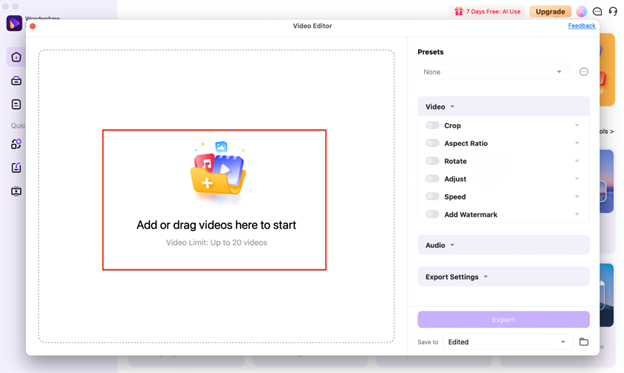624x373 pixels.
Task: Click the Presets heading label
Action: pos(430,52)
